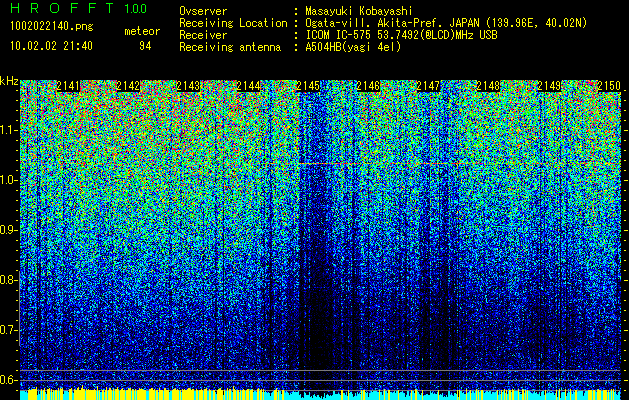Select the A504HB(yagi 4el) antenna text
The height and width of the screenshot is (400, 629).
click(x=353, y=47)
